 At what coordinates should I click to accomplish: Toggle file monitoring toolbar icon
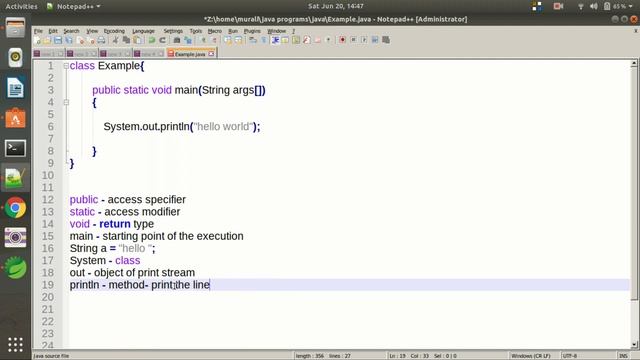328,40
